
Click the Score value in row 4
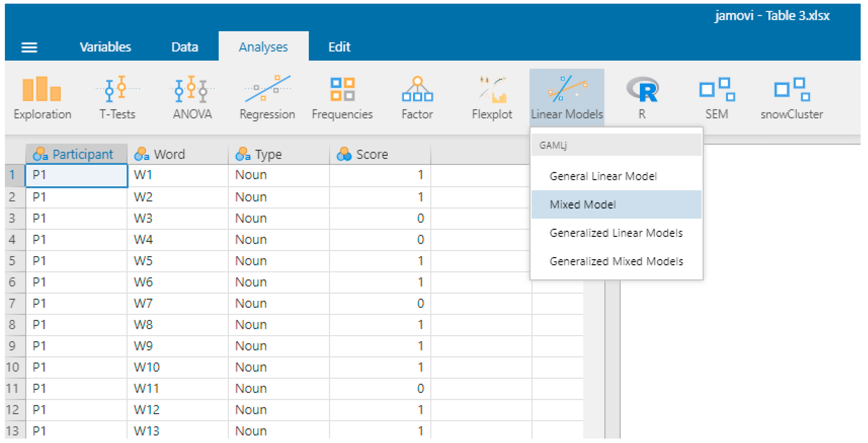tap(380, 239)
